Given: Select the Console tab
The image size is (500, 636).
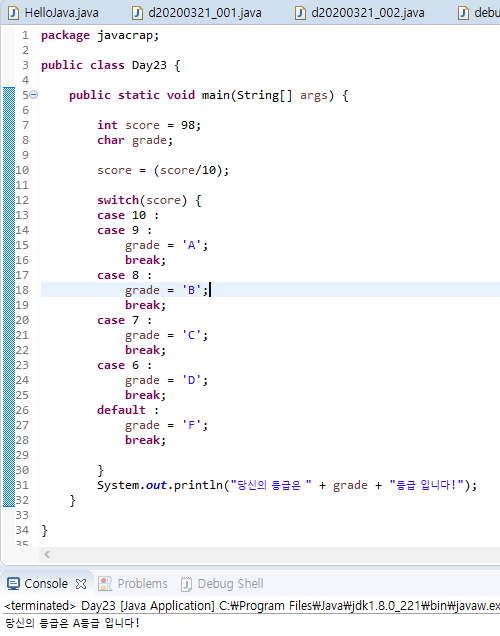Looking at the screenshot, I should pos(46,584).
